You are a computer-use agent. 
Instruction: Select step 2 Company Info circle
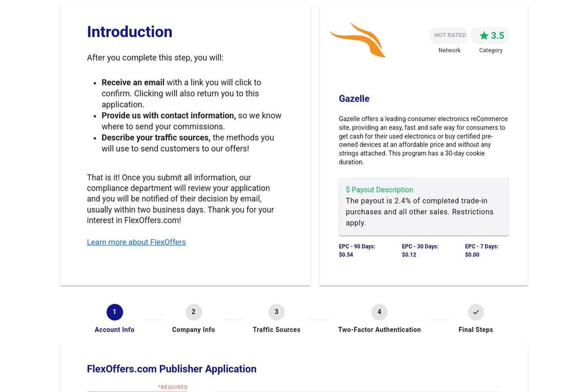pos(193,312)
